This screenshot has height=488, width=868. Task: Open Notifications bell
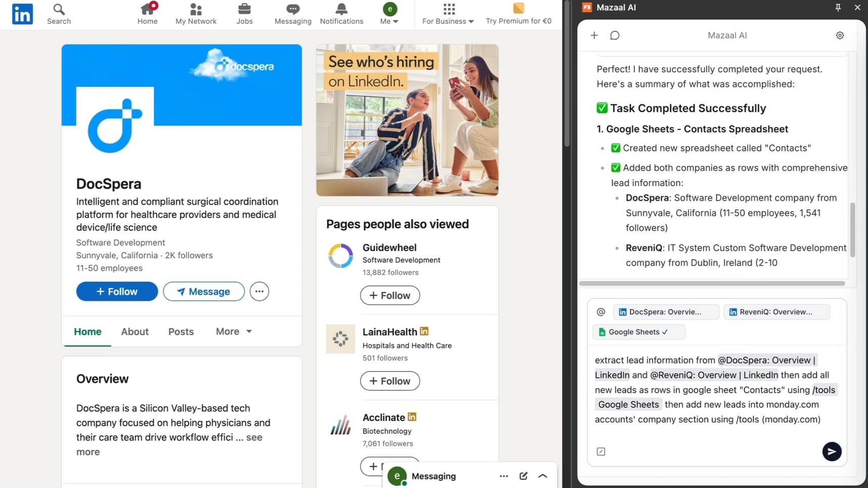(x=341, y=14)
